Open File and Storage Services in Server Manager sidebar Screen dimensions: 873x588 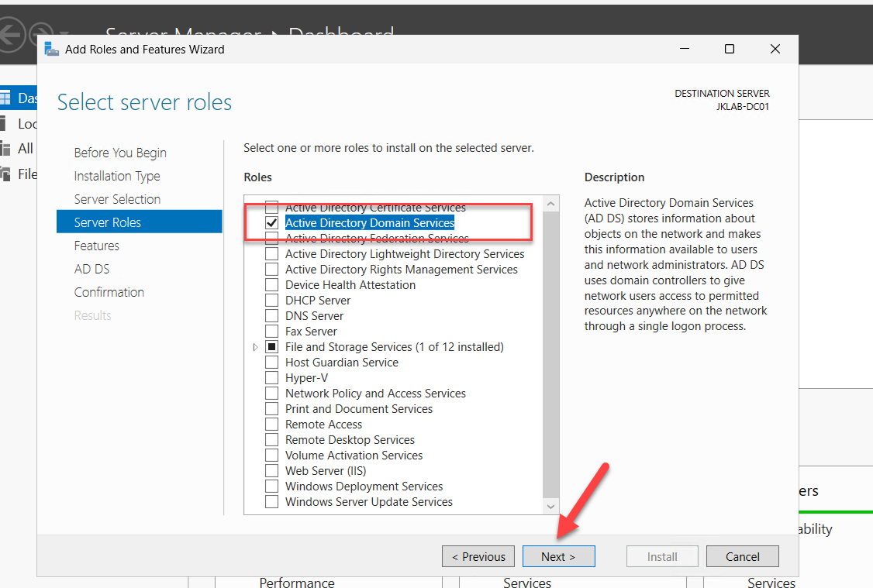(19, 174)
